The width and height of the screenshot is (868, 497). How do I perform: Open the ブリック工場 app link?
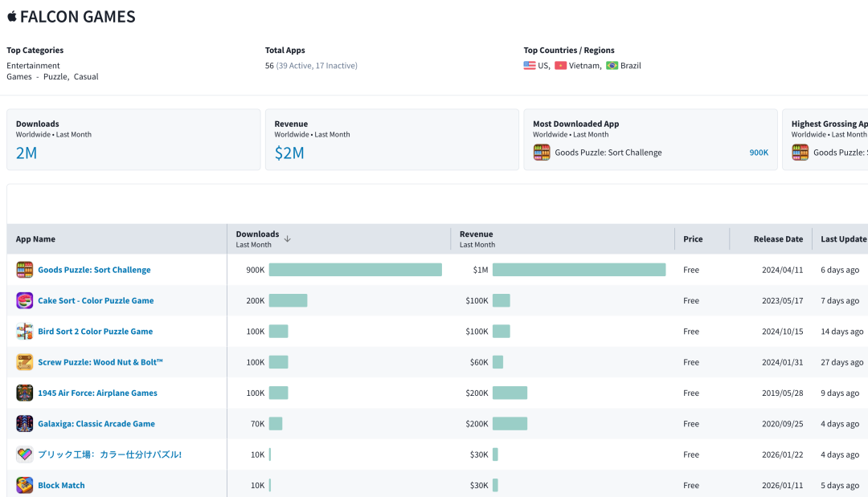109,454
